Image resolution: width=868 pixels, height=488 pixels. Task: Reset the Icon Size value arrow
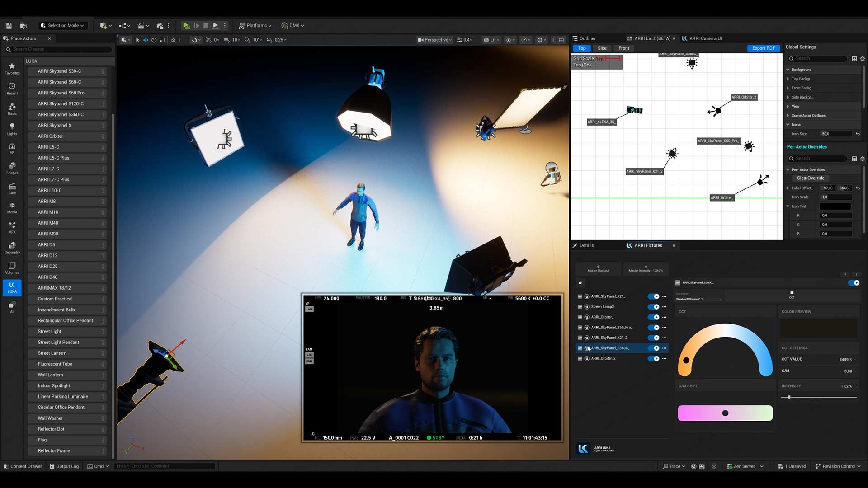pyautogui.click(x=858, y=134)
